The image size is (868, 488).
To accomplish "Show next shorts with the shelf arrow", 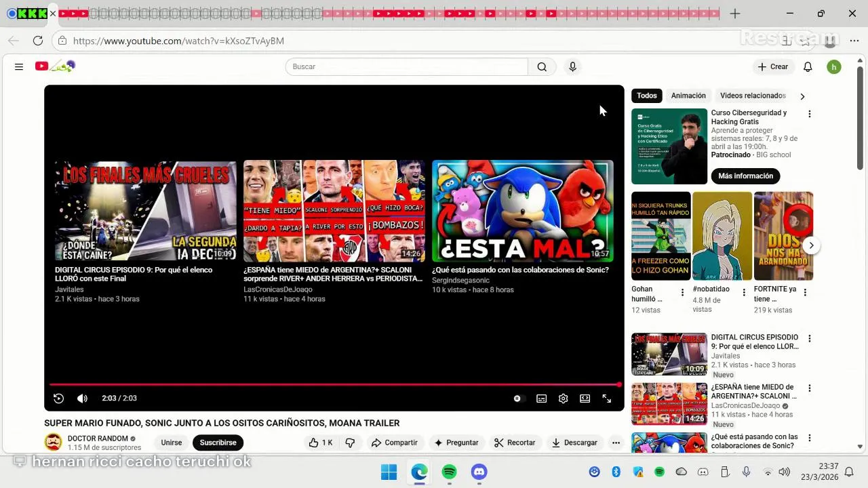I will (x=811, y=245).
